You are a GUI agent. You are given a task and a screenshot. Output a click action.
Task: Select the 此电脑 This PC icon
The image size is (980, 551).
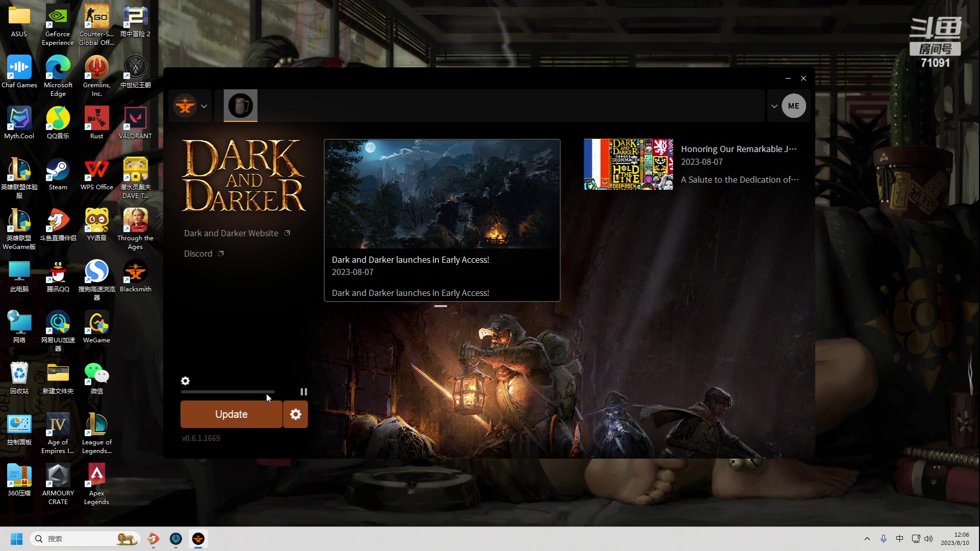(19, 276)
